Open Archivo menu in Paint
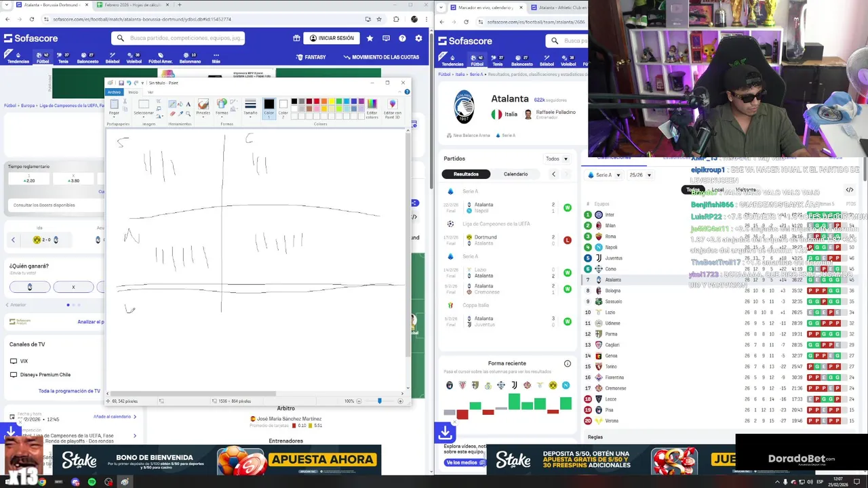 click(114, 92)
